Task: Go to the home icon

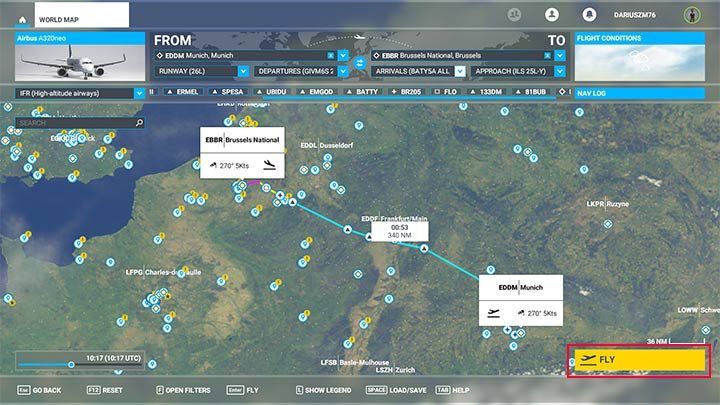Action: tap(22, 20)
